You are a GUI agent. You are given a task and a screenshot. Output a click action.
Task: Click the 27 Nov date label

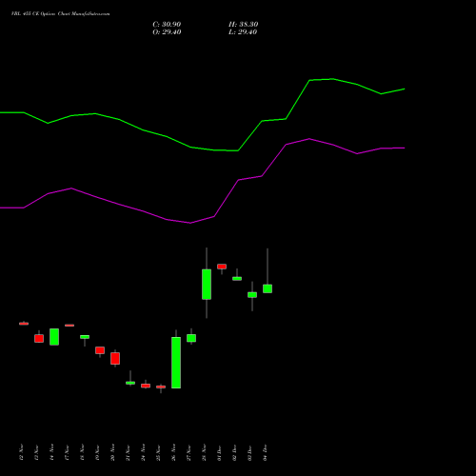click(188, 452)
